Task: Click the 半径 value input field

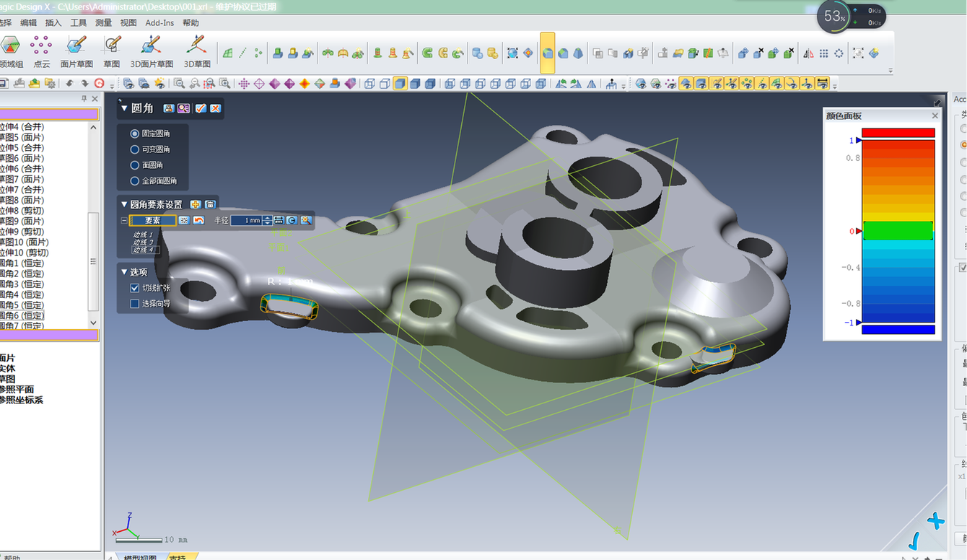Action: coord(246,220)
